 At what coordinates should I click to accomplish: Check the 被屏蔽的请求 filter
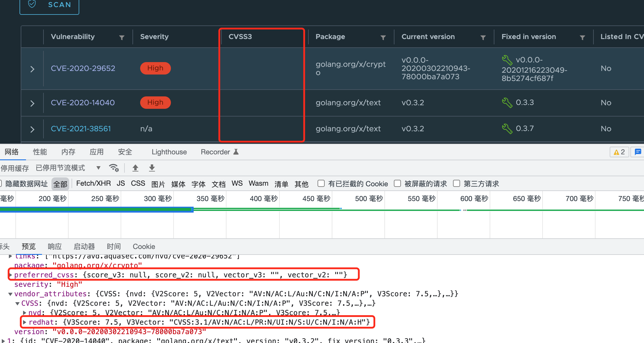(397, 183)
